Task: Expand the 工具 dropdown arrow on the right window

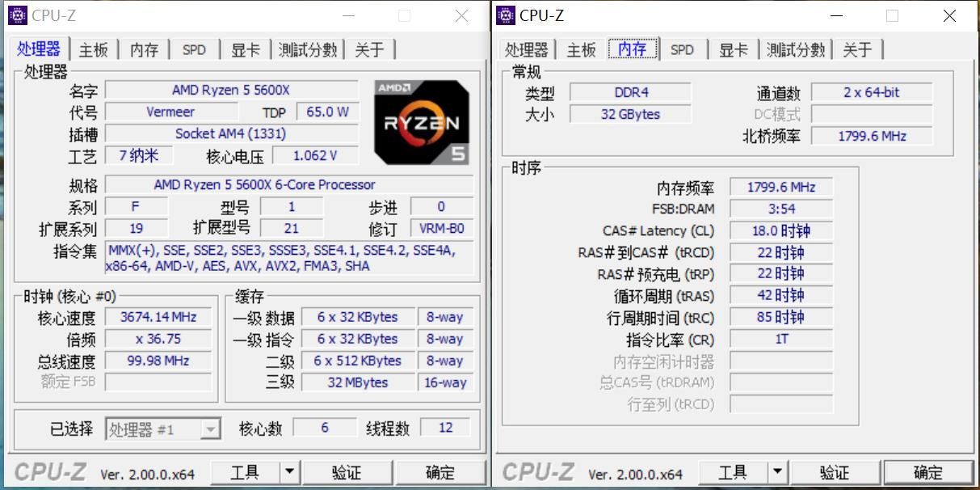Action: 779,471
